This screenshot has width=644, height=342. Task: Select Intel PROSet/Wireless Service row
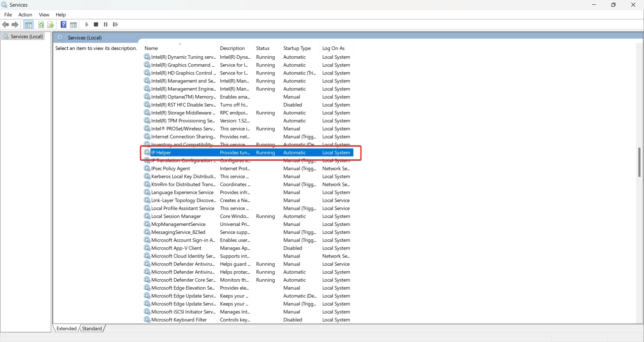pos(248,129)
